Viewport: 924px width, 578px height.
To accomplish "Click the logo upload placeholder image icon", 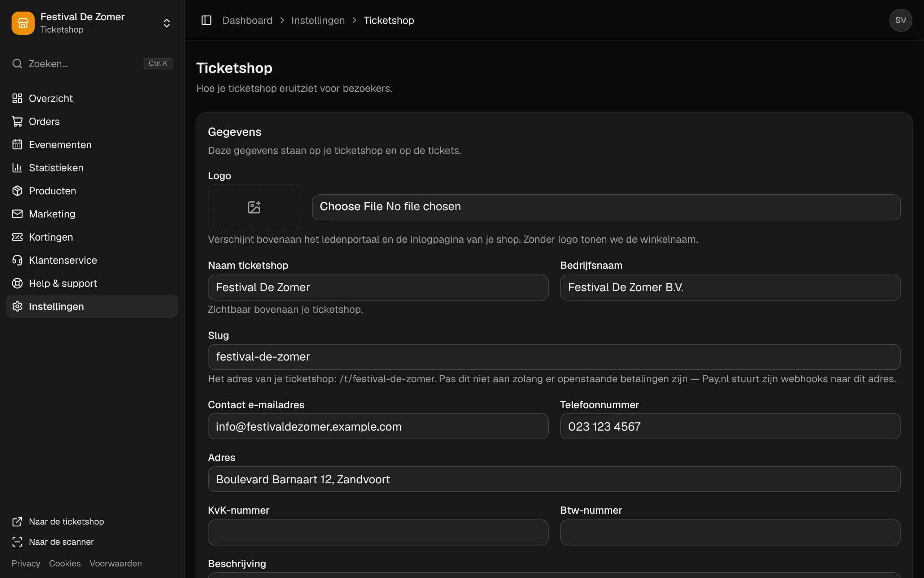I will (254, 207).
